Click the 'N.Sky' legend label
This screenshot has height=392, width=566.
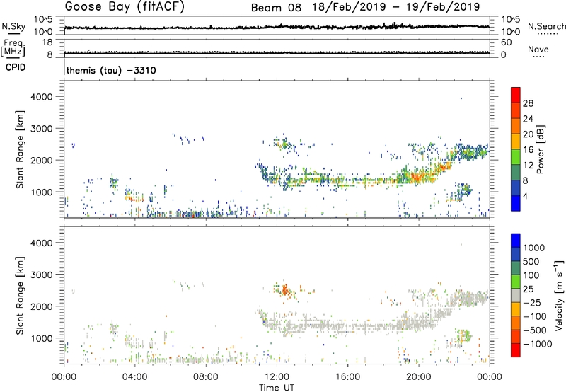point(13,27)
